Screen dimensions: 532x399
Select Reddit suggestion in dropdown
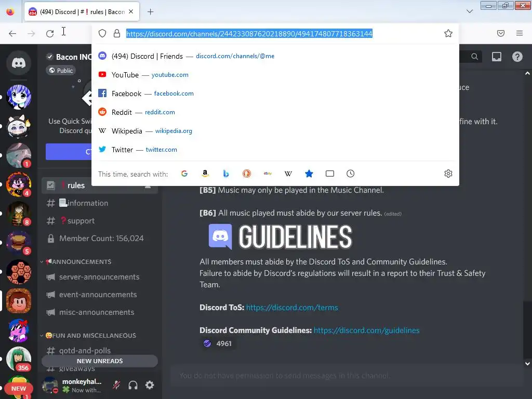pyautogui.click(x=275, y=112)
